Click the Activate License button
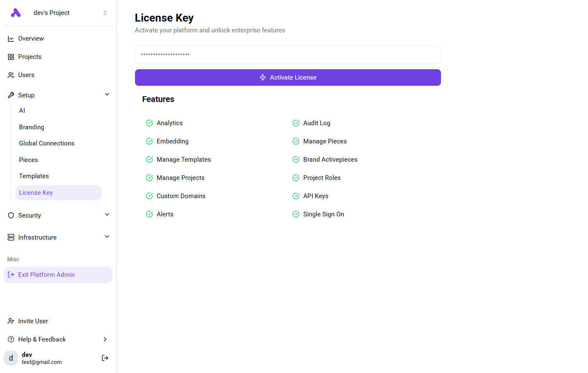This screenshot has height=373, width=588. [x=288, y=77]
